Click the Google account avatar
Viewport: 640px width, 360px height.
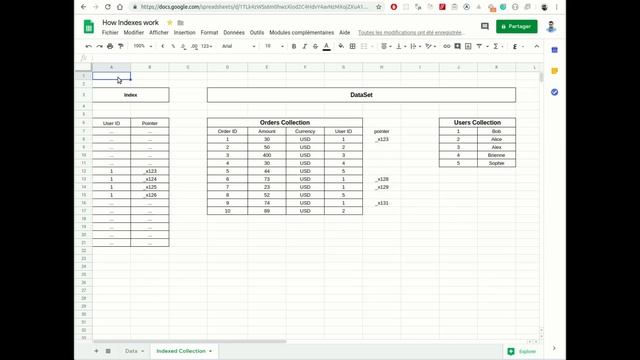coord(551,27)
